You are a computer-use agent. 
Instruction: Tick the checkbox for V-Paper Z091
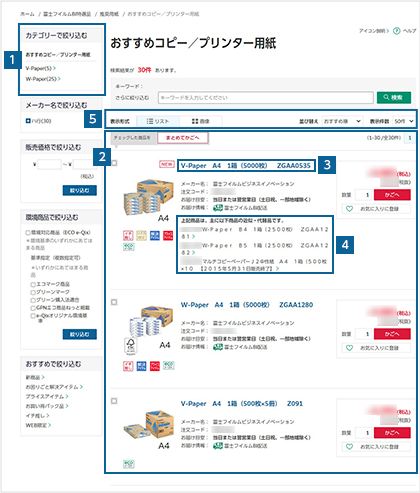pos(114,401)
